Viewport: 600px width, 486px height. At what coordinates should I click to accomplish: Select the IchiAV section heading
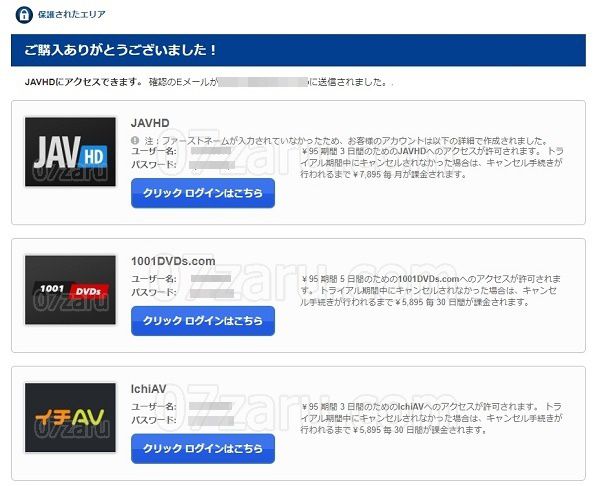(148, 389)
